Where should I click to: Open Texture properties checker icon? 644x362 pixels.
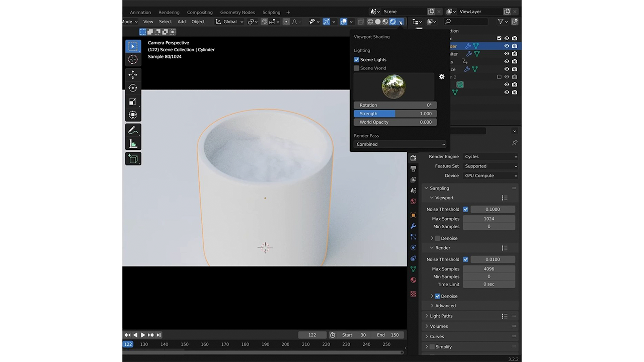coord(413,294)
